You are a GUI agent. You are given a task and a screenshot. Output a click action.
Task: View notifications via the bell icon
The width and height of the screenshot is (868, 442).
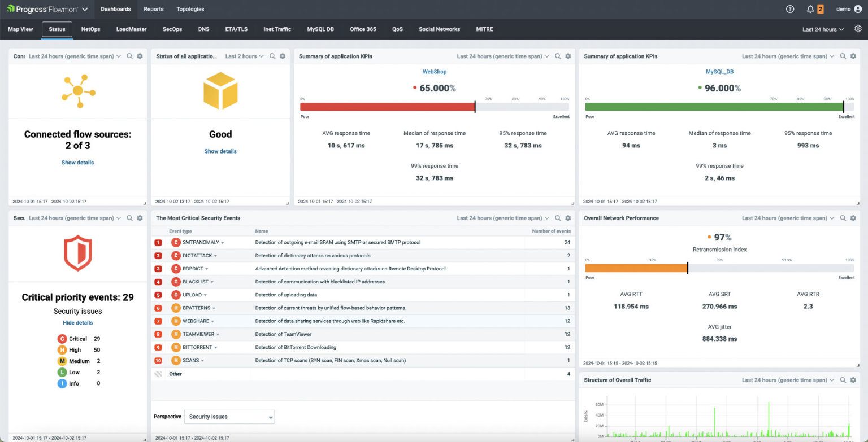pyautogui.click(x=810, y=9)
